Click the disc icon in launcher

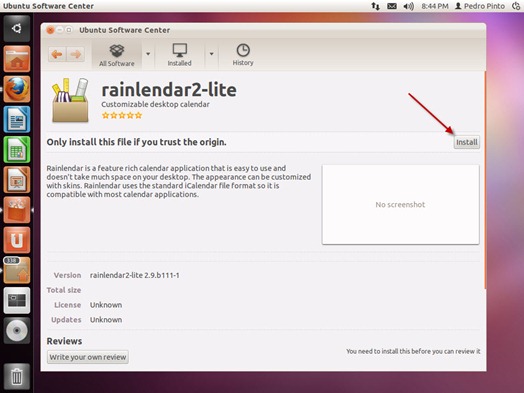coord(17,331)
